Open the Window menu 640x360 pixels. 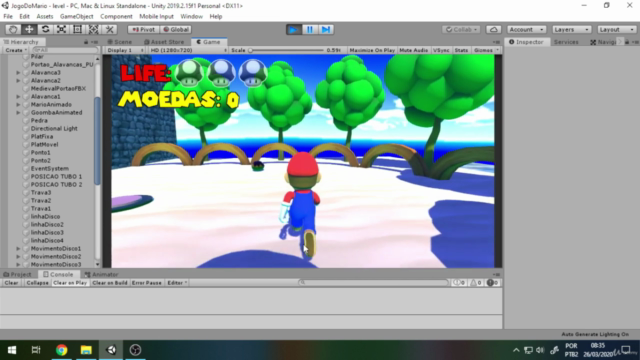click(191, 17)
